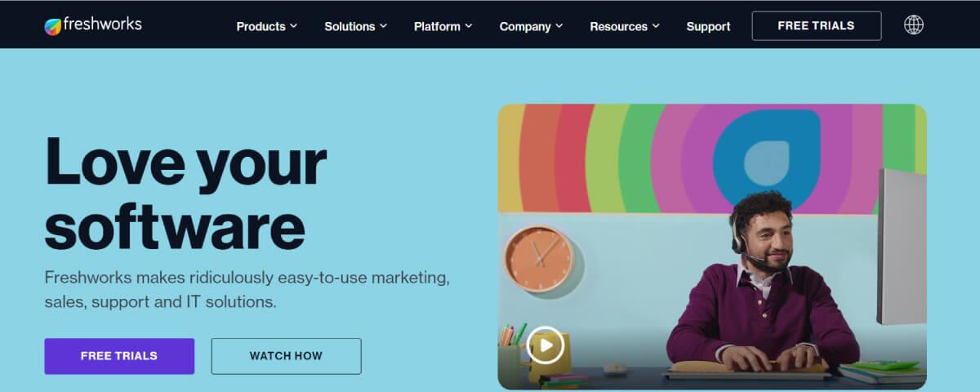The height and width of the screenshot is (392, 980).
Task: Open the Products menu
Action: click(267, 26)
